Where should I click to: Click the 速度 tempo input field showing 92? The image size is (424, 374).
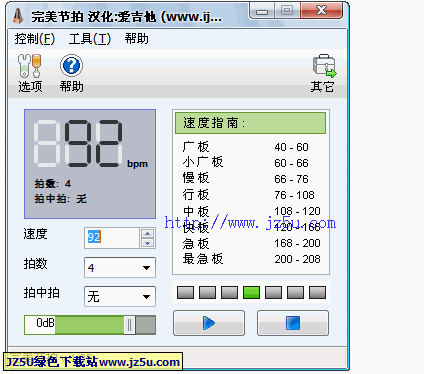tap(112, 238)
